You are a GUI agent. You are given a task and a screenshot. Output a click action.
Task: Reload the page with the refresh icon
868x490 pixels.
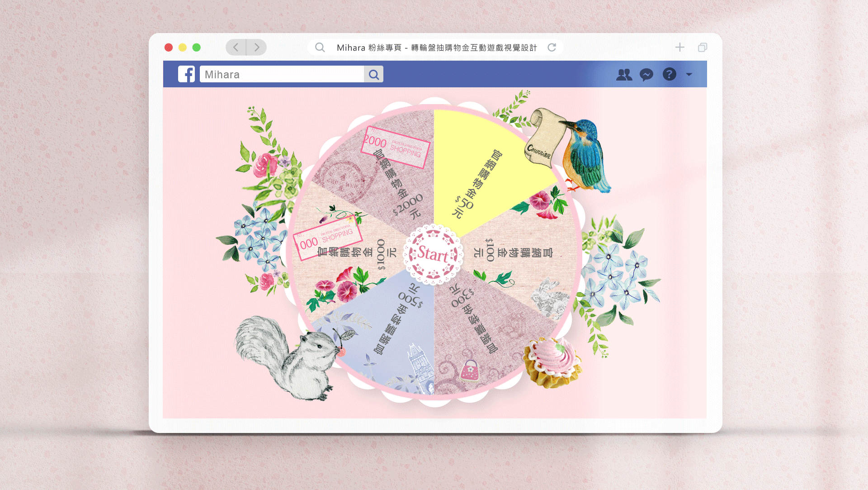pyautogui.click(x=552, y=47)
